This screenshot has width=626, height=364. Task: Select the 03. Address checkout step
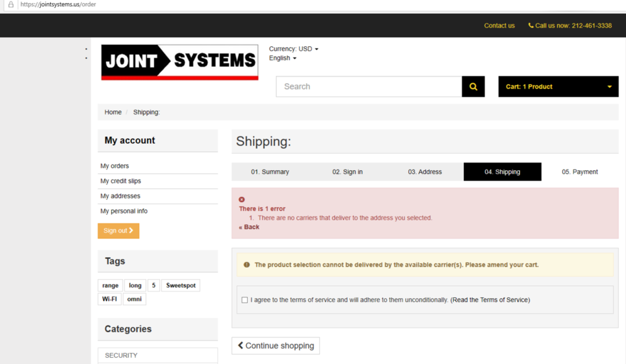tap(425, 171)
